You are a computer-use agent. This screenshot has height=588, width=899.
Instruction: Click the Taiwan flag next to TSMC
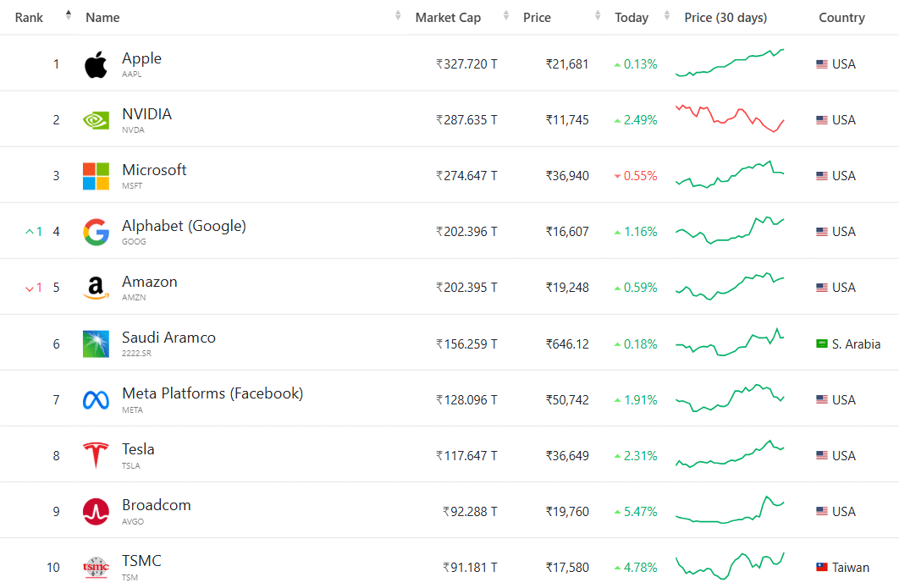click(x=821, y=567)
